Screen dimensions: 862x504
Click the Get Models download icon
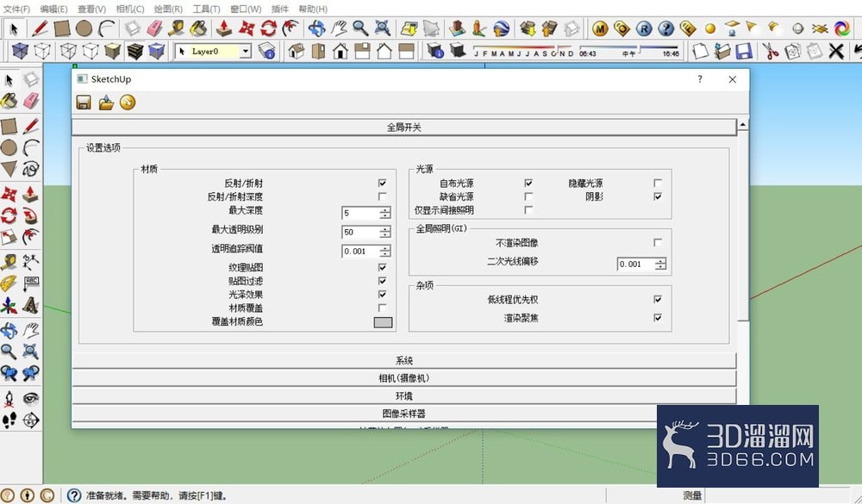coord(528,28)
